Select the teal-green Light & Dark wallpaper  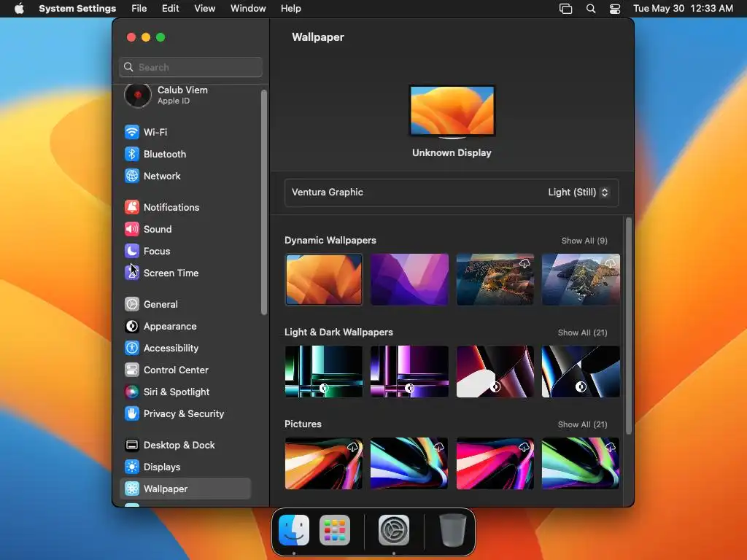coord(324,371)
